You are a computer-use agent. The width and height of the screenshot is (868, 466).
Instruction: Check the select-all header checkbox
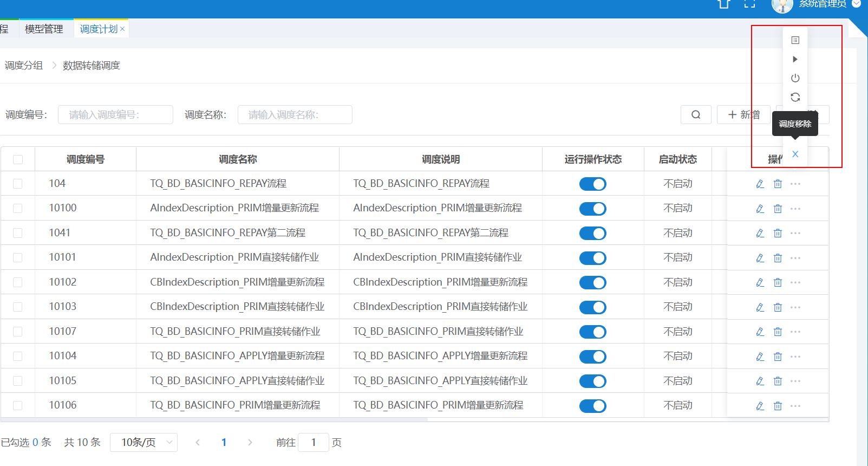click(x=18, y=159)
